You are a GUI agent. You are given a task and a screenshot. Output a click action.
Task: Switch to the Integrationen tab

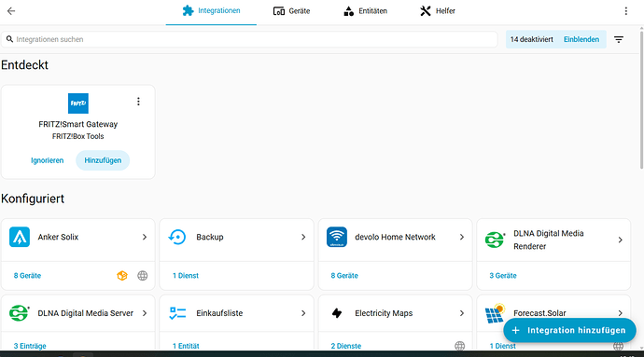click(x=211, y=11)
